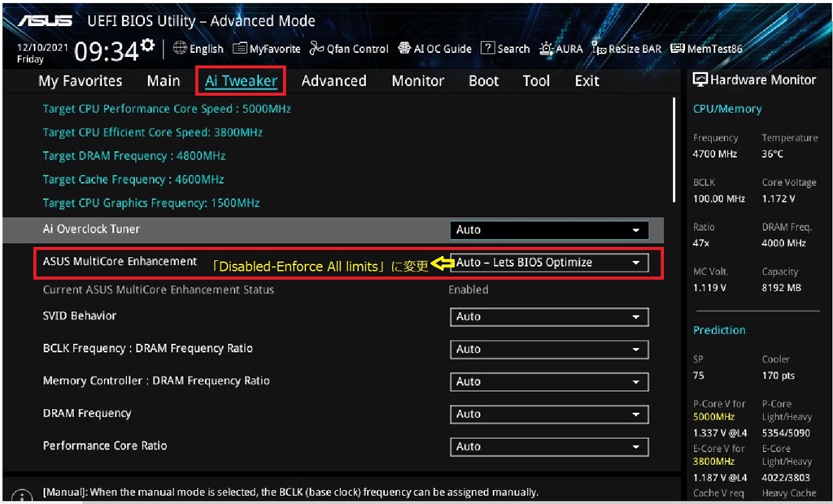Click the Qfan Control text label
This screenshot has height=504, width=833.
pos(358,49)
